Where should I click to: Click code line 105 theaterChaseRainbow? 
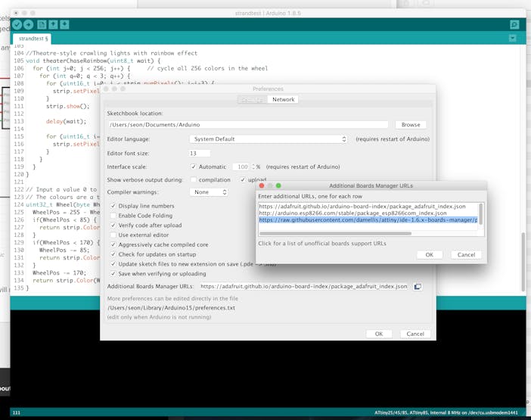[x=93, y=61]
